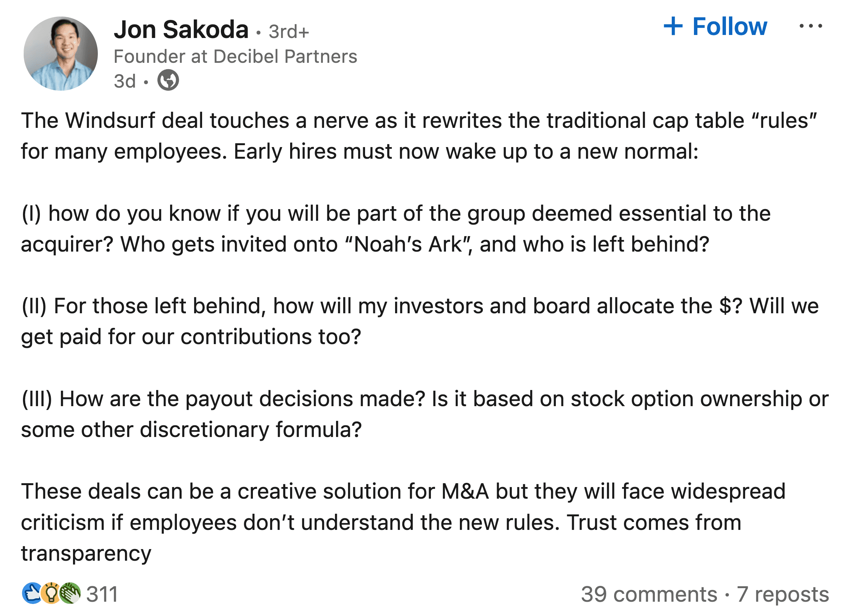Open Jon Sakoda's profile photo
The image size is (849, 616).
point(61,53)
